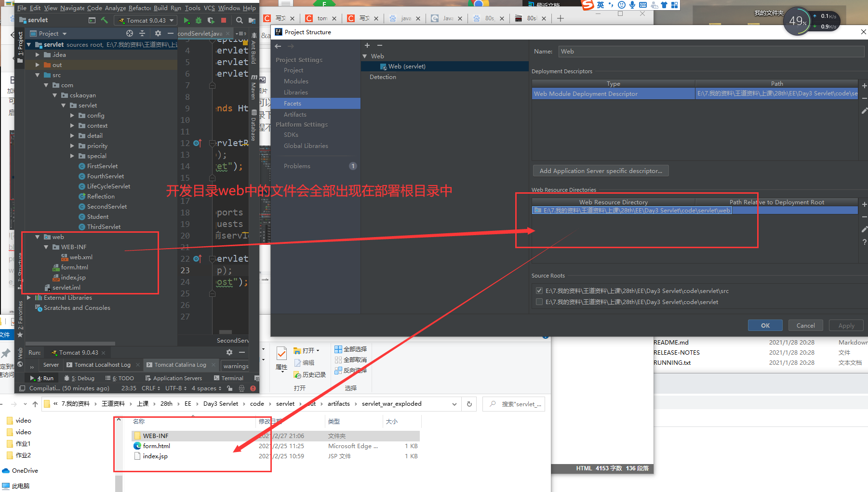
Task: Stop the running server with red square
Action: 224,20
